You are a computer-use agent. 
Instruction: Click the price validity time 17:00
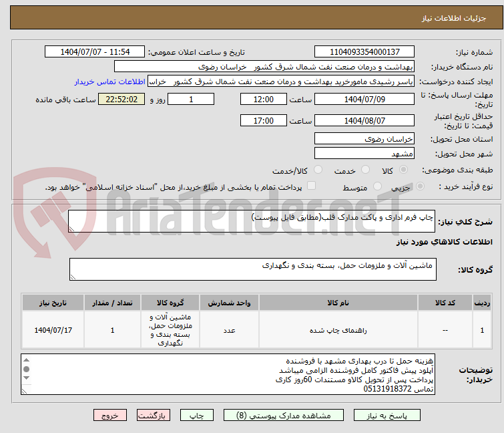(263, 121)
